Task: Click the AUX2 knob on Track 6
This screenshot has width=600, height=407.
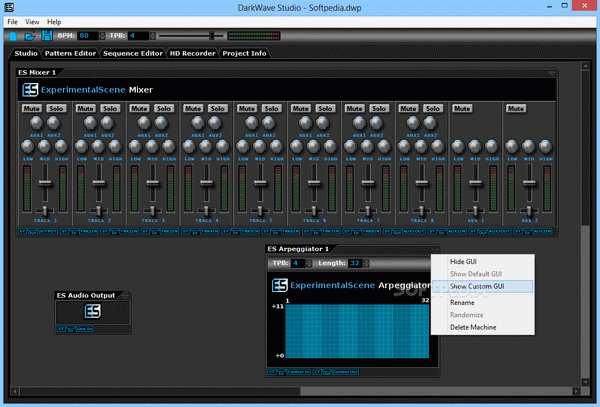Action: [x=322, y=123]
